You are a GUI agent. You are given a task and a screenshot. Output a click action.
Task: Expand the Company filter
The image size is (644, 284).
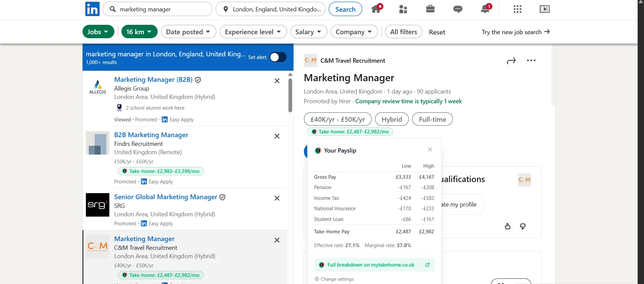pos(354,32)
